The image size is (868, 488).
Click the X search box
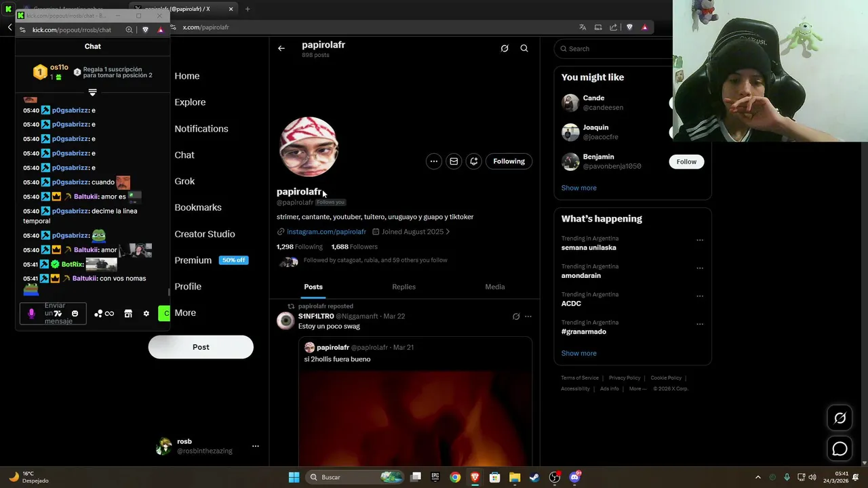(614, 49)
